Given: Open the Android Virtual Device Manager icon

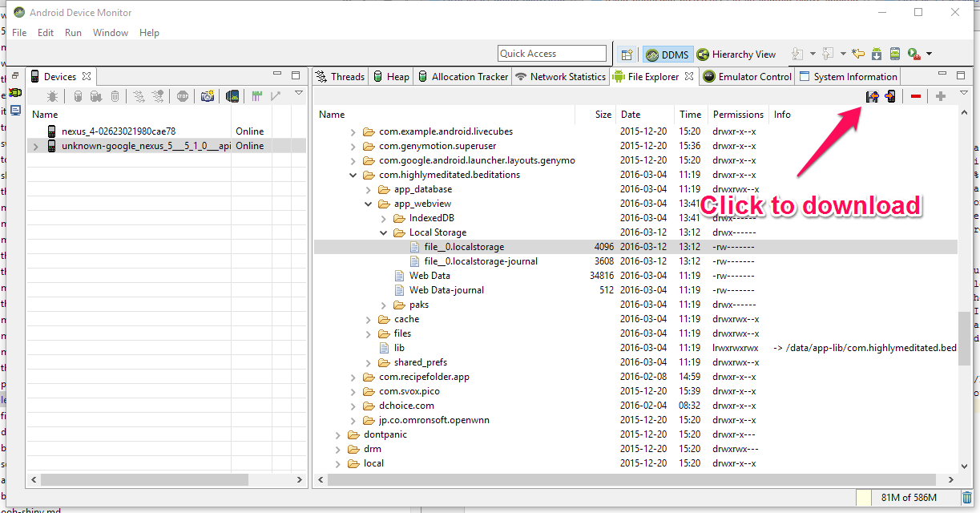Looking at the screenshot, I should click(x=894, y=55).
